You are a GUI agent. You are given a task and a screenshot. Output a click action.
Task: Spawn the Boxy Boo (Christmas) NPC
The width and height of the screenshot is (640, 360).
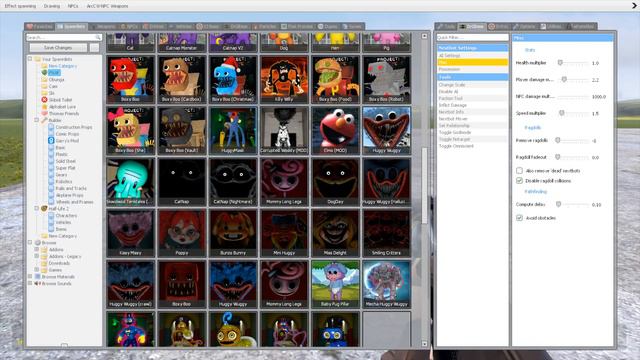[233, 79]
